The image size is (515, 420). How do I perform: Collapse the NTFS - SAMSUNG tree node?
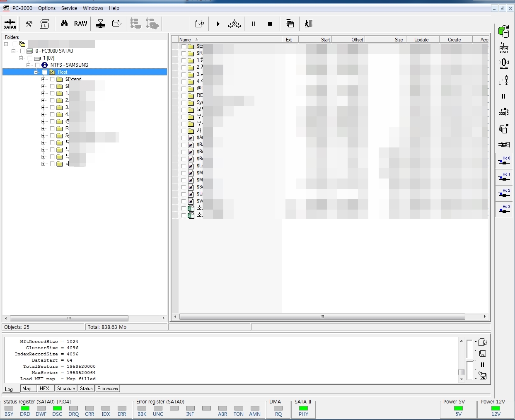[x=28, y=65]
